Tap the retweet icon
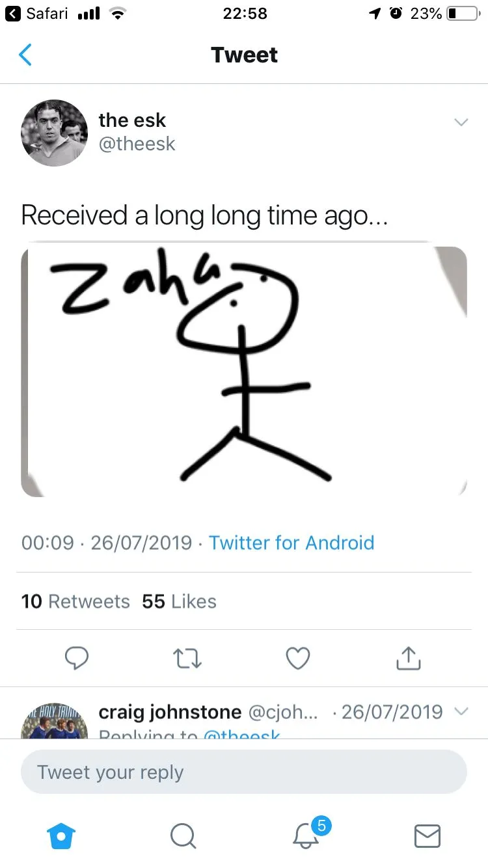The height and width of the screenshot is (868, 488). 188,659
